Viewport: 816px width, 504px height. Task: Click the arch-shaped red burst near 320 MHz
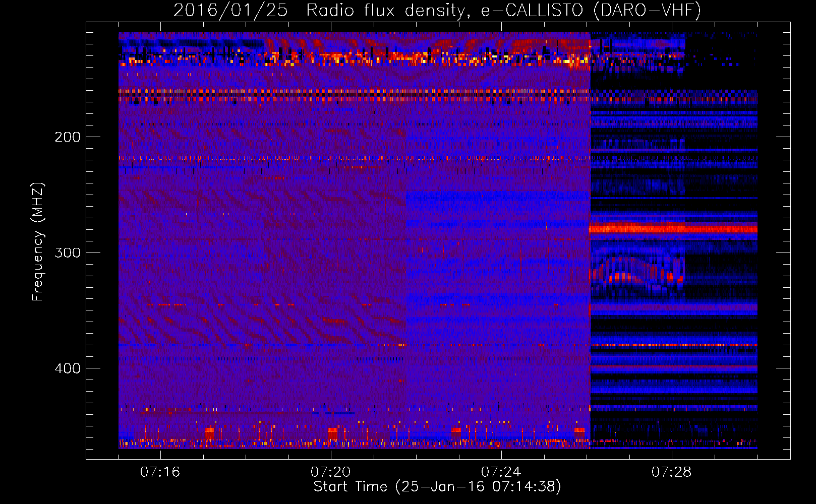coord(637,271)
